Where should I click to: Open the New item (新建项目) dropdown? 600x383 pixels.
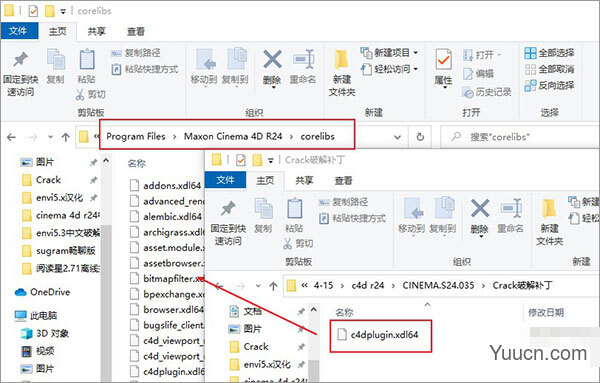[x=389, y=52]
